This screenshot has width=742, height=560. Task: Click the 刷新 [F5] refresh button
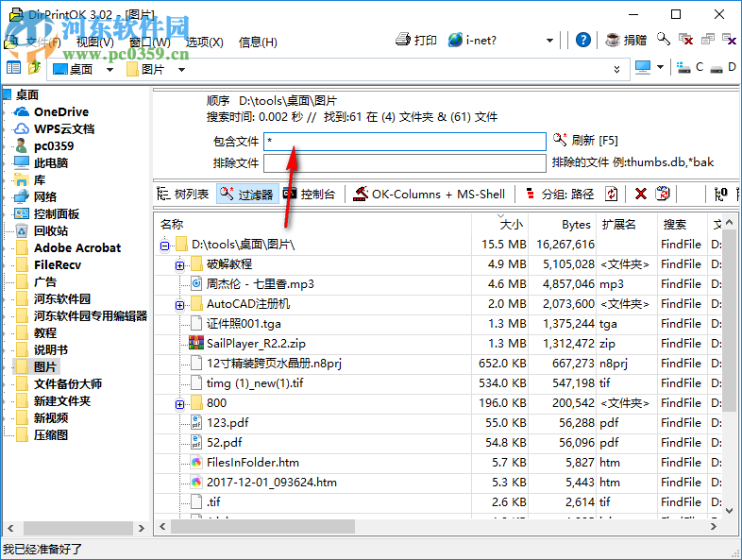click(x=585, y=140)
